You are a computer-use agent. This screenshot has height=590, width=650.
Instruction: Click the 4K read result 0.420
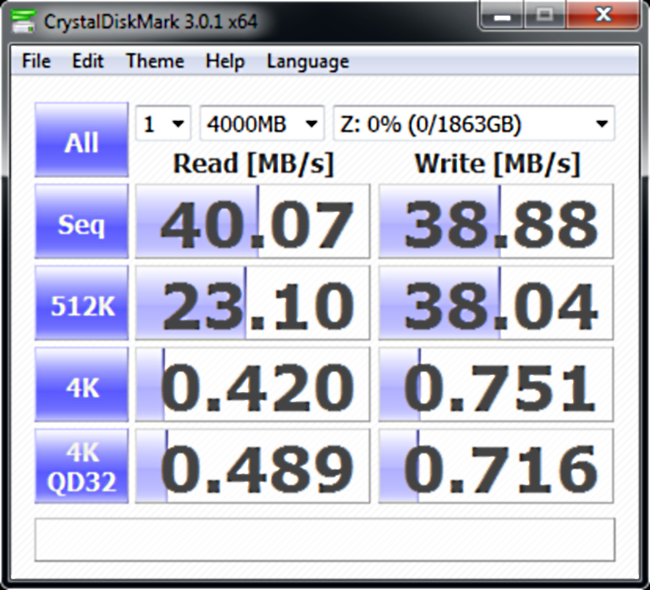click(x=252, y=384)
